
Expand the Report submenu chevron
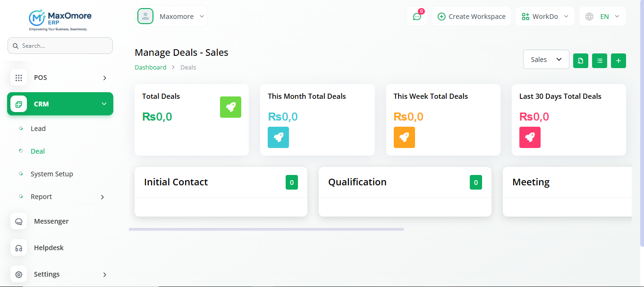pyautogui.click(x=102, y=197)
